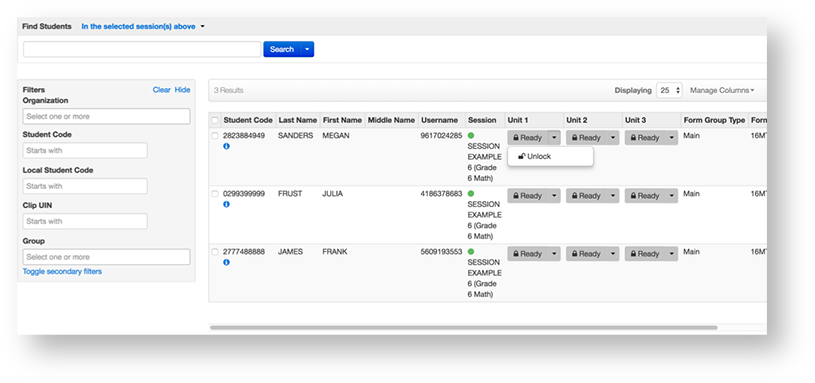Click Unit 2 Ready button for FRUST
This screenshot has width=815, height=383.
point(586,196)
